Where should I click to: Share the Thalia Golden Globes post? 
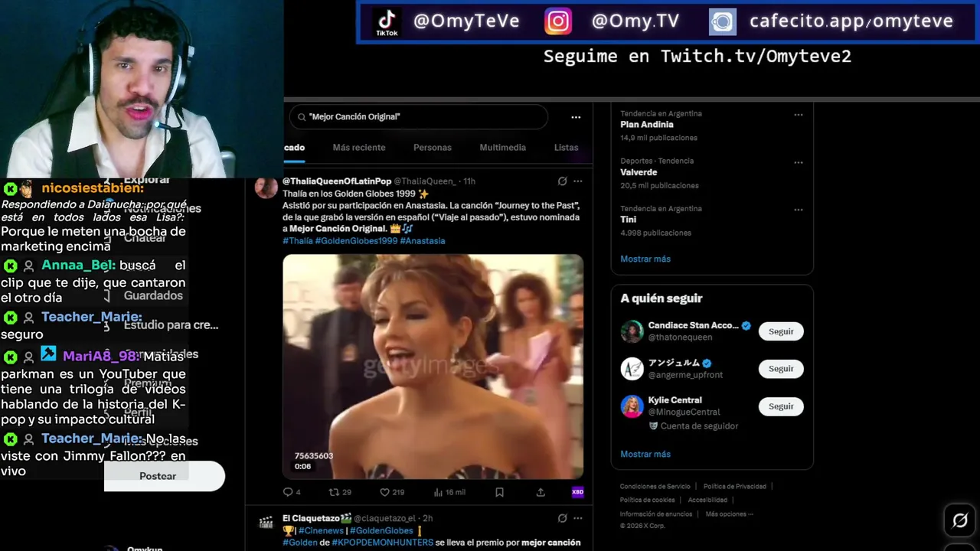541,492
